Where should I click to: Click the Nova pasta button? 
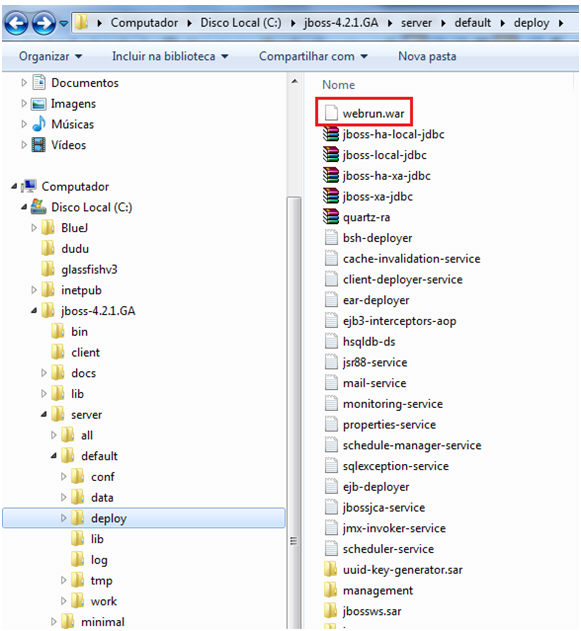click(427, 56)
